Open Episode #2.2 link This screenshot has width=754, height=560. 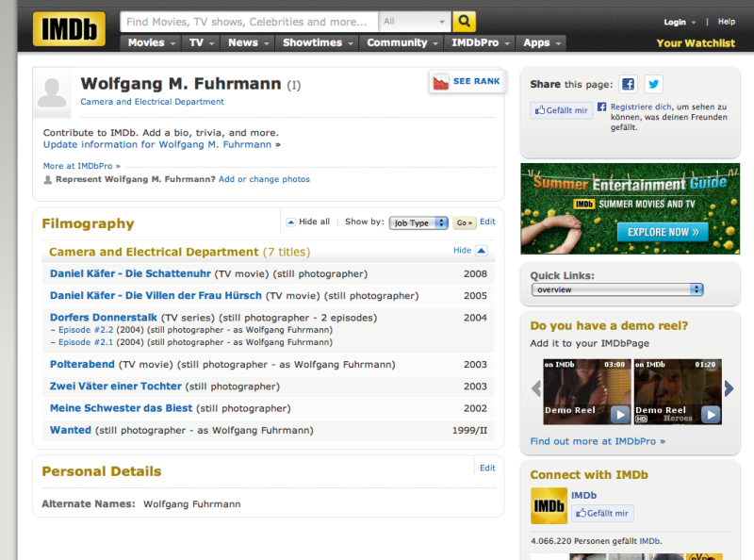click(x=86, y=330)
